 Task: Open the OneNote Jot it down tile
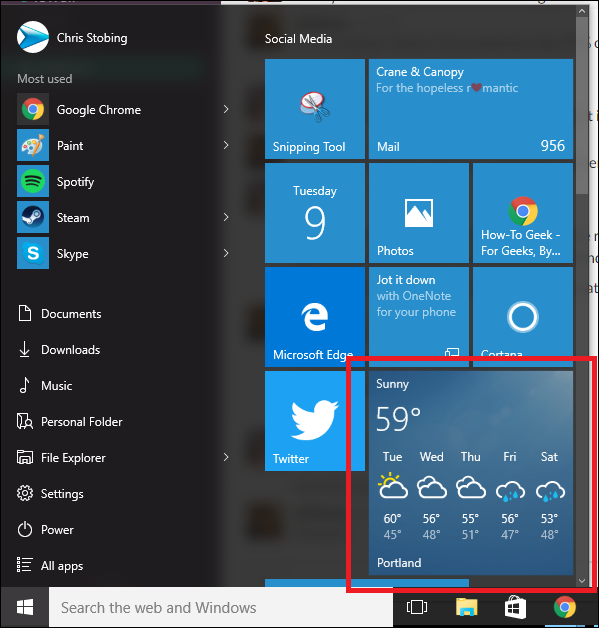tap(419, 317)
